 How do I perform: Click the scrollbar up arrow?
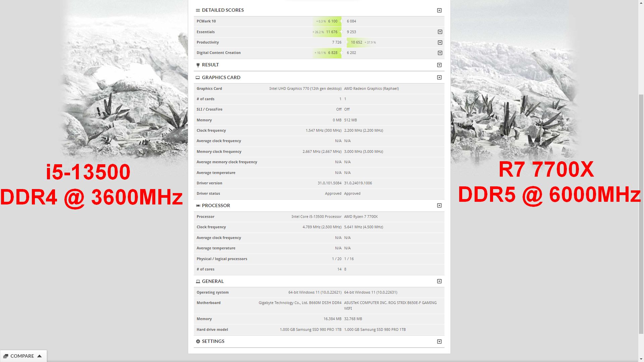pyautogui.click(x=641, y=3)
